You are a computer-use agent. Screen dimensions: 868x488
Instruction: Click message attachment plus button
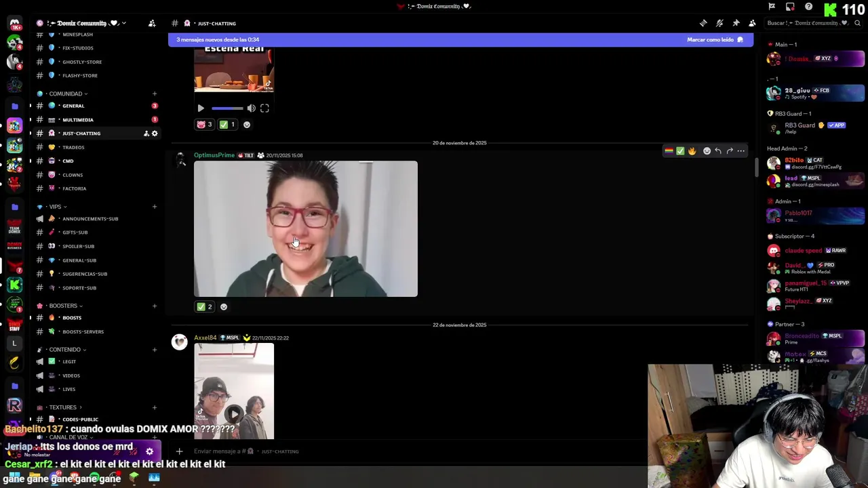[179, 451]
